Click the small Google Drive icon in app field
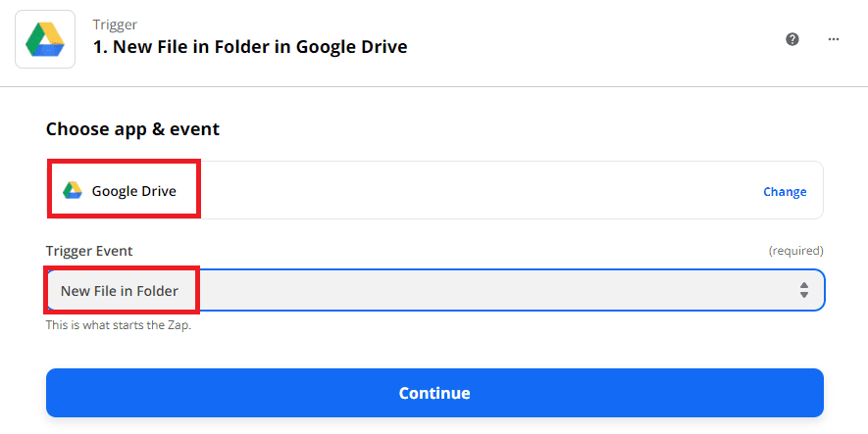 pyautogui.click(x=72, y=191)
